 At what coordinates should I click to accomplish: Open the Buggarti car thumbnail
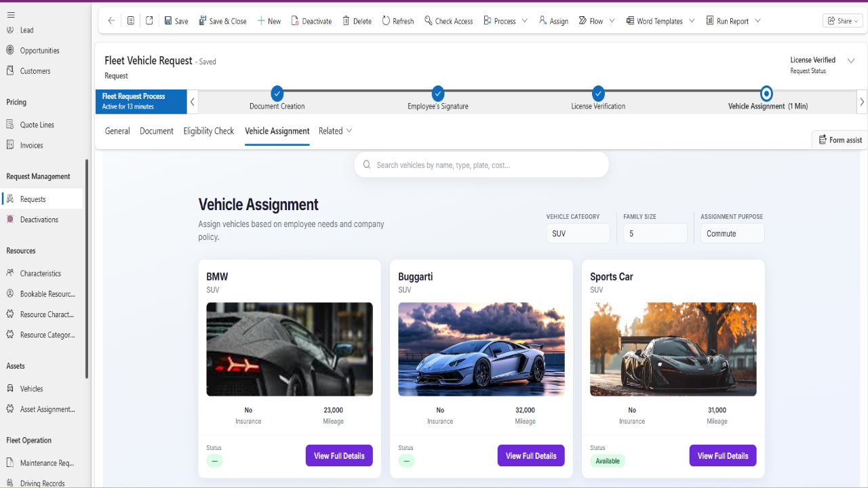pyautogui.click(x=481, y=349)
